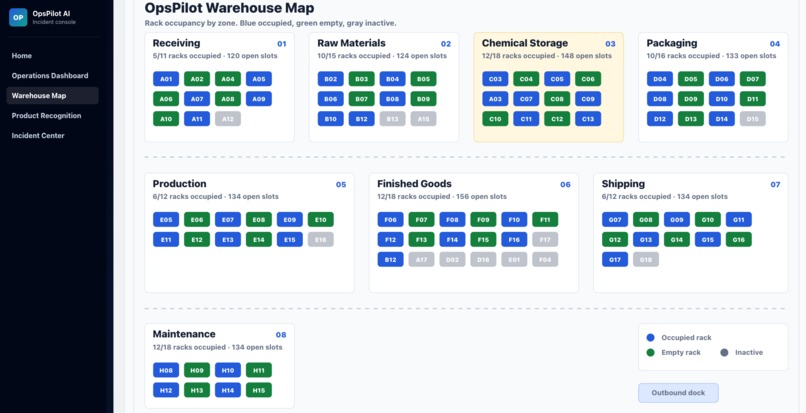Click zone number 06 for Finished Goods

coord(565,185)
